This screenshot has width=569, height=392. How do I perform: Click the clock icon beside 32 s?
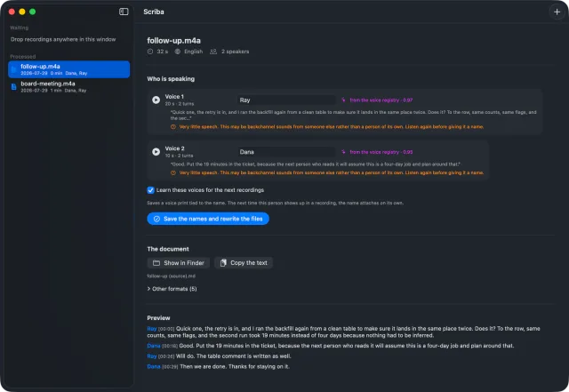click(x=150, y=52)
